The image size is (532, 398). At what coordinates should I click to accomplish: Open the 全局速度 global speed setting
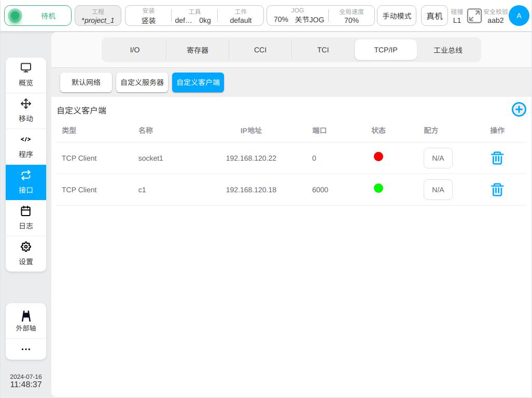351,16
